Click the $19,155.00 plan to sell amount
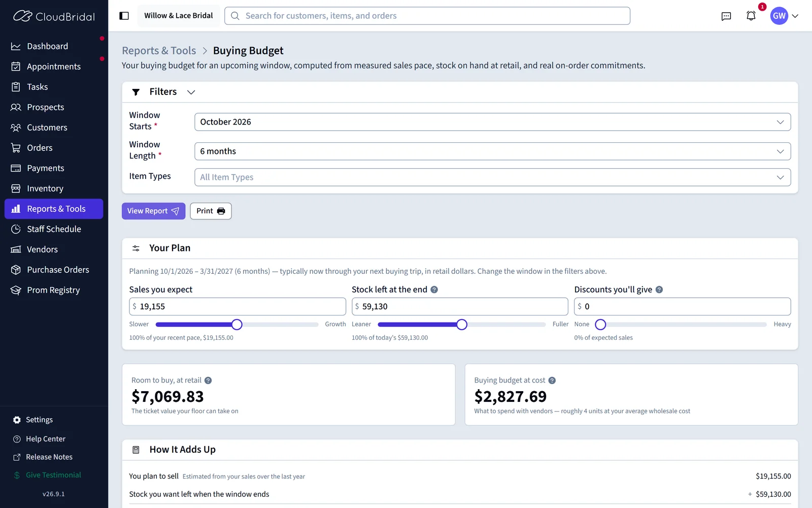812x508 pixels. click(x=773, y=477)
